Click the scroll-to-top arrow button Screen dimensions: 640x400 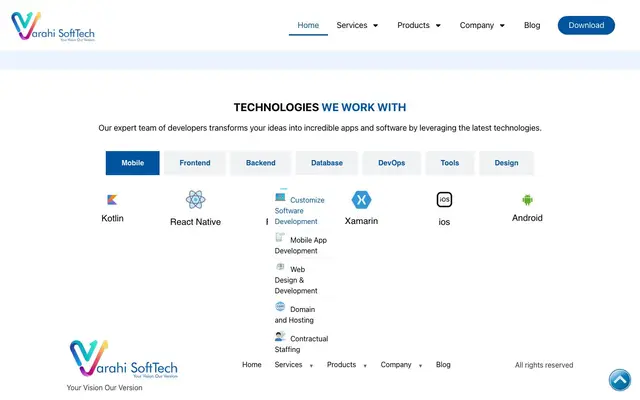(x=620, y=380)
